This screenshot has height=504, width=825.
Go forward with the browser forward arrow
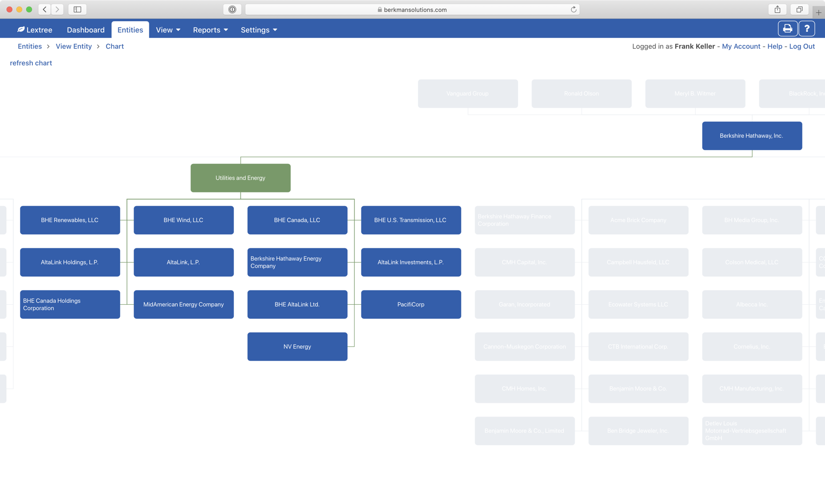point(57,9)
